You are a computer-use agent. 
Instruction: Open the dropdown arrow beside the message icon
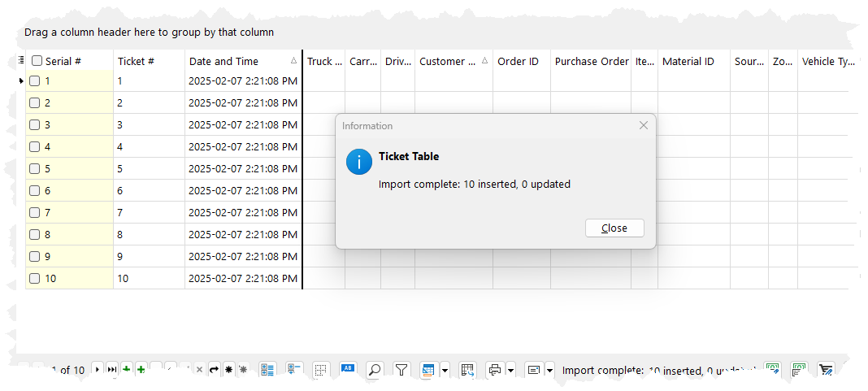click(550, 370)
